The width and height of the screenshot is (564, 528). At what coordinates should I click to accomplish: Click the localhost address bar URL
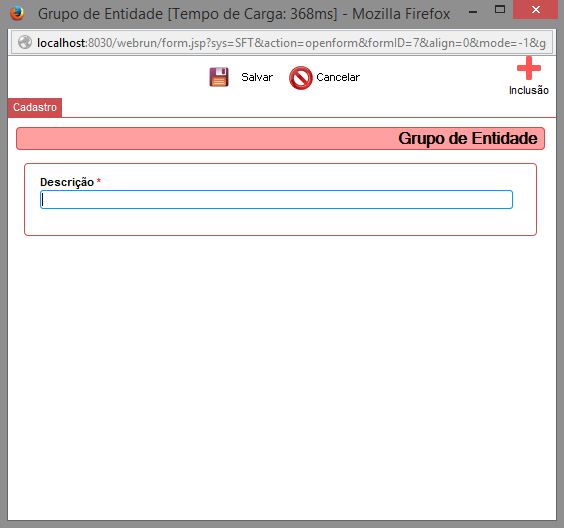pos(291,43)
